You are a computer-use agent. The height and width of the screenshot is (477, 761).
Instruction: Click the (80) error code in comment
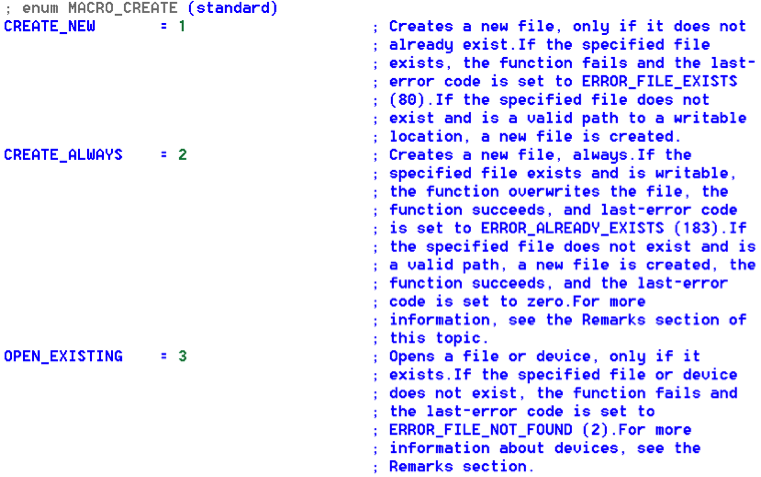[x=407, y=100]
